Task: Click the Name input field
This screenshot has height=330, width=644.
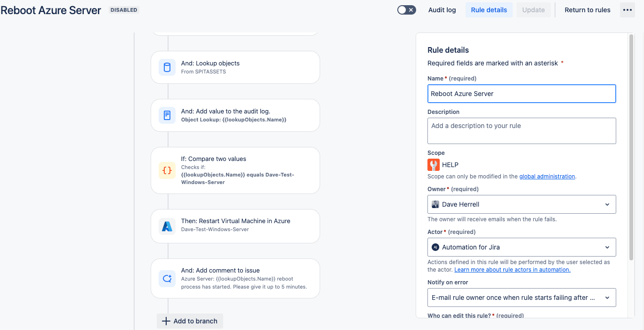Action: pyautogui.click(x=522, y=94)
